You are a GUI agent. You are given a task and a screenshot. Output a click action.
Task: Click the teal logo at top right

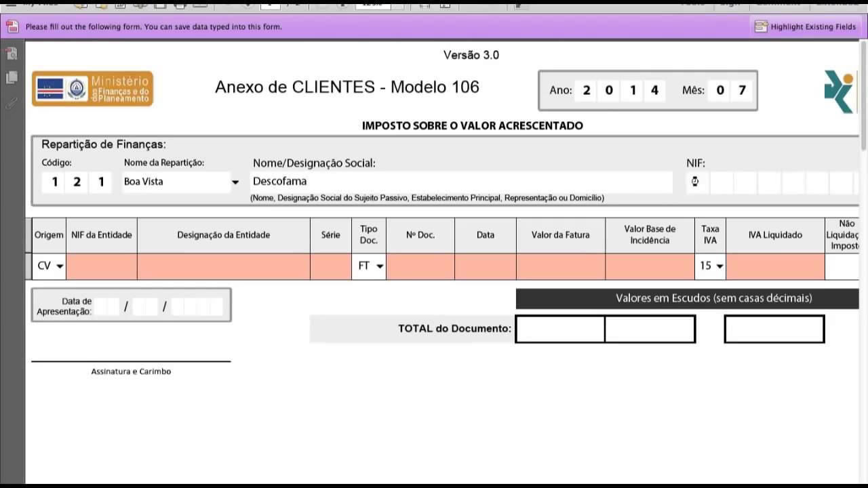(838, 91)
